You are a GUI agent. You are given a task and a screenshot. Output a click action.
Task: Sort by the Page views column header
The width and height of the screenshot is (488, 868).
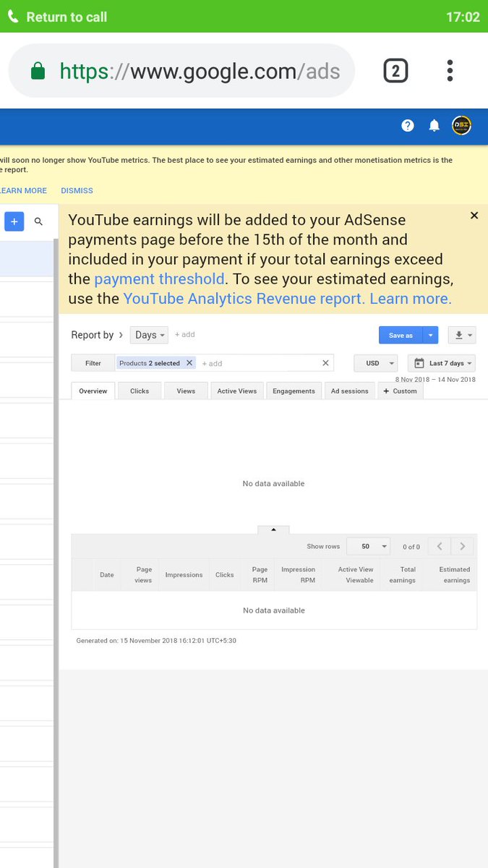pos(144,575)
